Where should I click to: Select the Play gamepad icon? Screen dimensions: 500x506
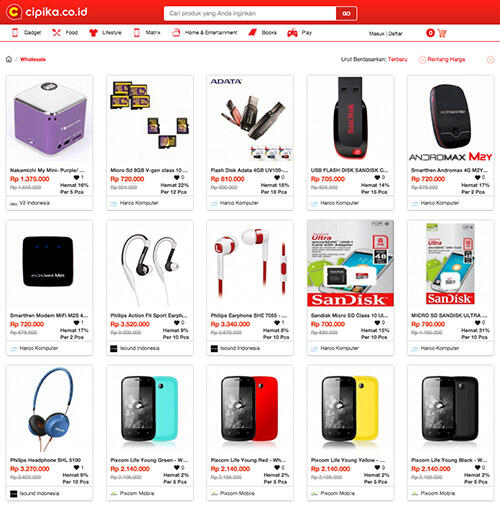pos(292,33)
